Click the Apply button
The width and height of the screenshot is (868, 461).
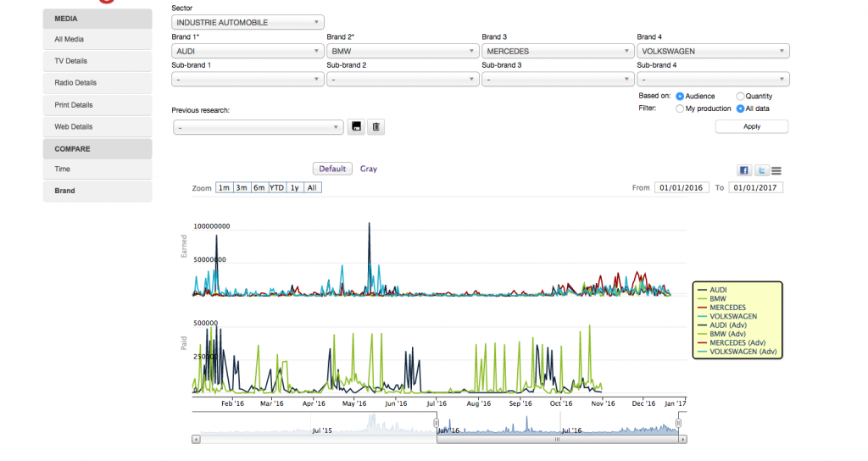point(752,127)
